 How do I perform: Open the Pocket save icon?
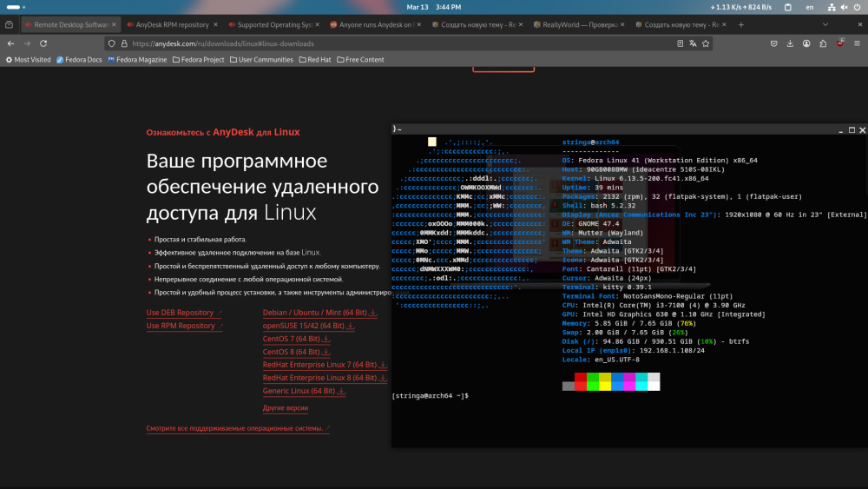click(774, 43)
